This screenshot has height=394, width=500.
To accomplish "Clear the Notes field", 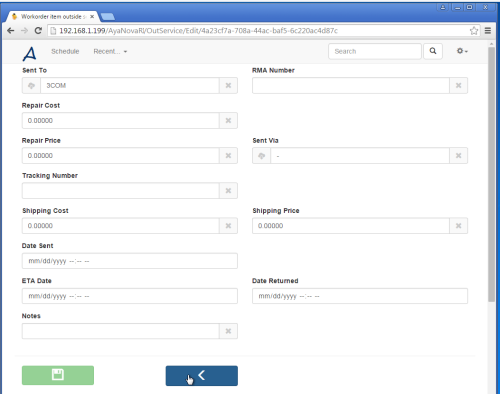I will (x=228, y=331).
